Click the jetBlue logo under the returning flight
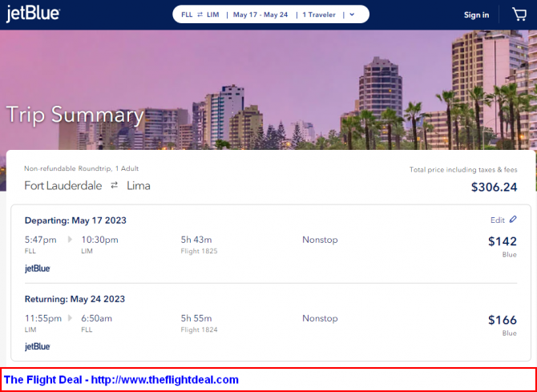 tap(38, 346)
